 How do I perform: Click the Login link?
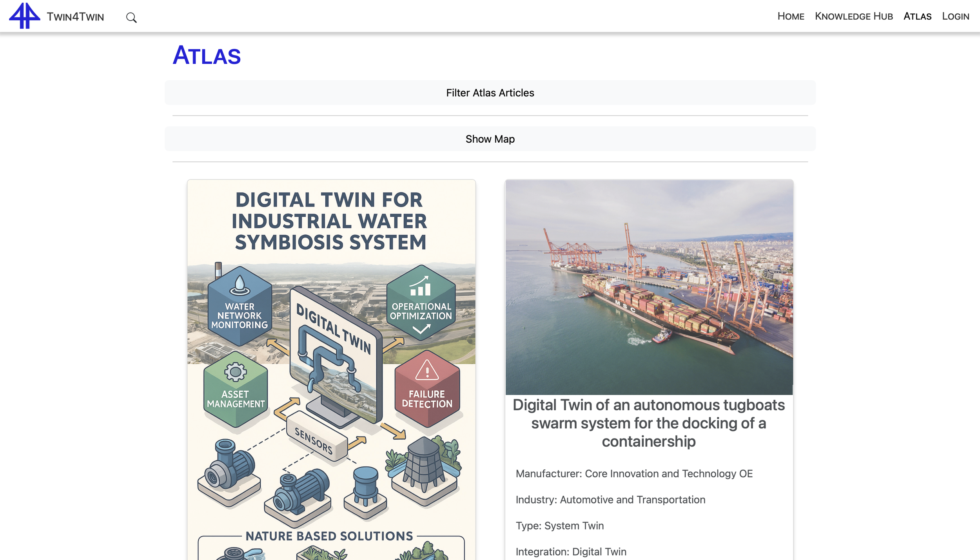pos(956,16)
